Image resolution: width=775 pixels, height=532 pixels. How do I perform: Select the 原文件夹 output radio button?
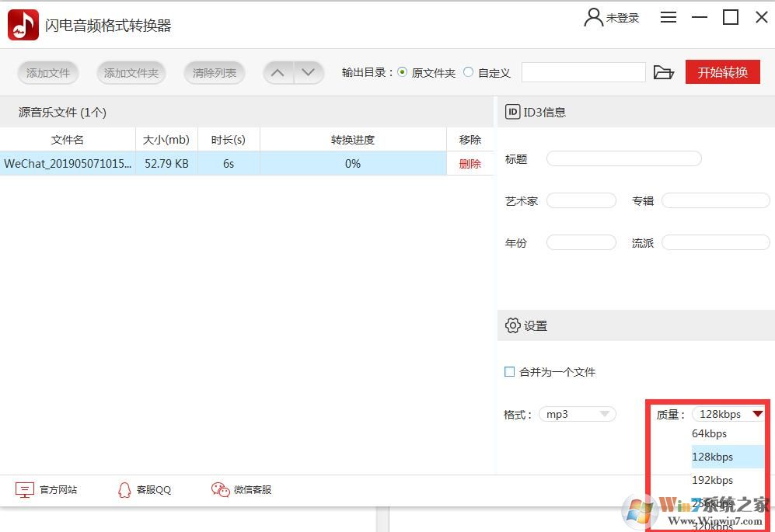pos(402,72)
